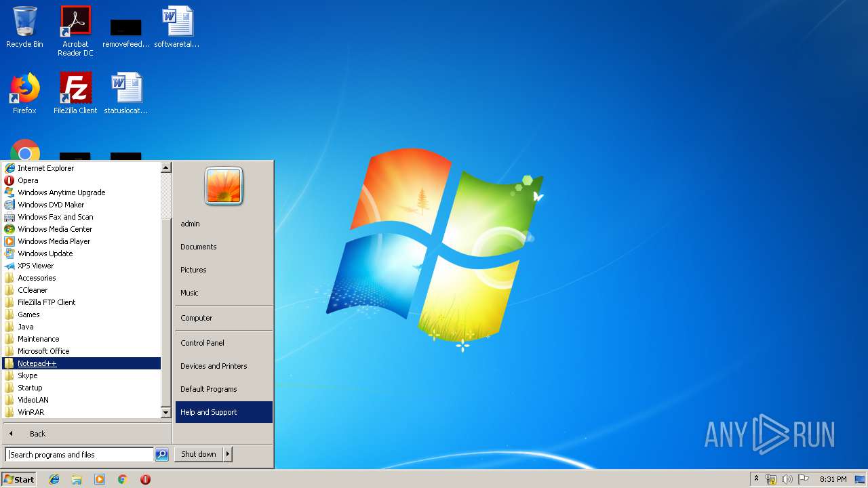
Task: Click the volume speaker tray icon
Action: click(787, 479)
